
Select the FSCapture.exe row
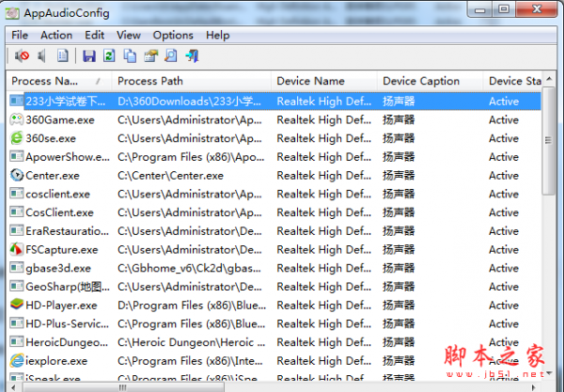point(274,250)
